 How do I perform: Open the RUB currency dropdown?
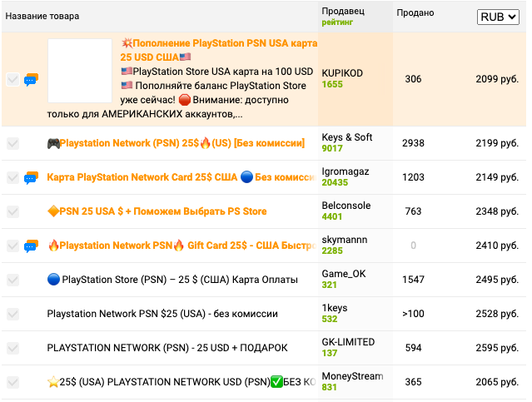(498, 17)
